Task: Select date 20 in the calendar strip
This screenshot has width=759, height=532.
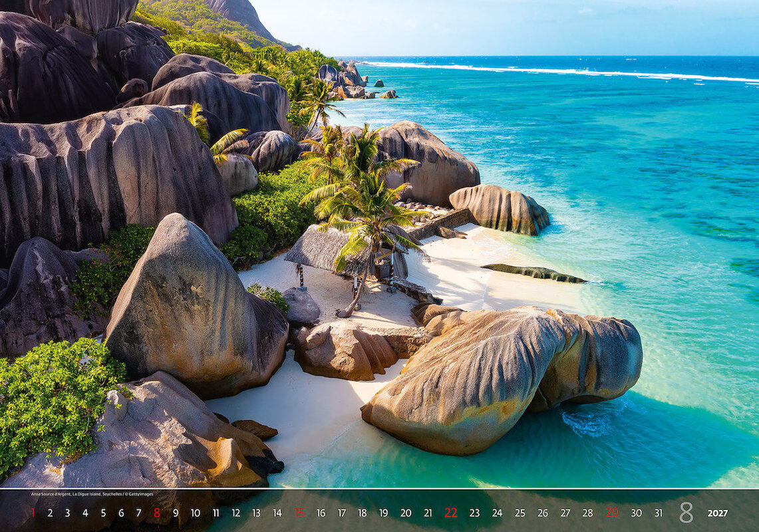Action: point(406,513)
